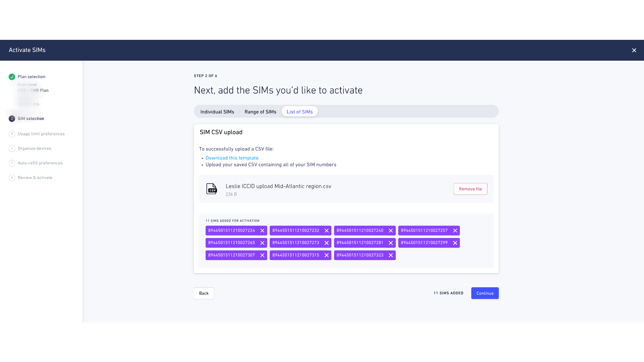Image resolution: width=644 pixels, height=362 pixels.
Task: Open Review & activate step
Action: pos(35,178)
